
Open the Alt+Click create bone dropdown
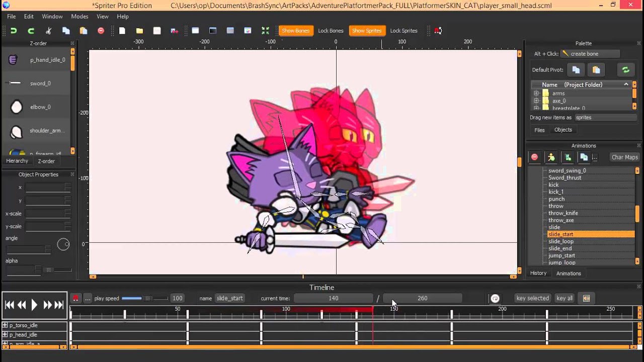(x=591, y=54)
